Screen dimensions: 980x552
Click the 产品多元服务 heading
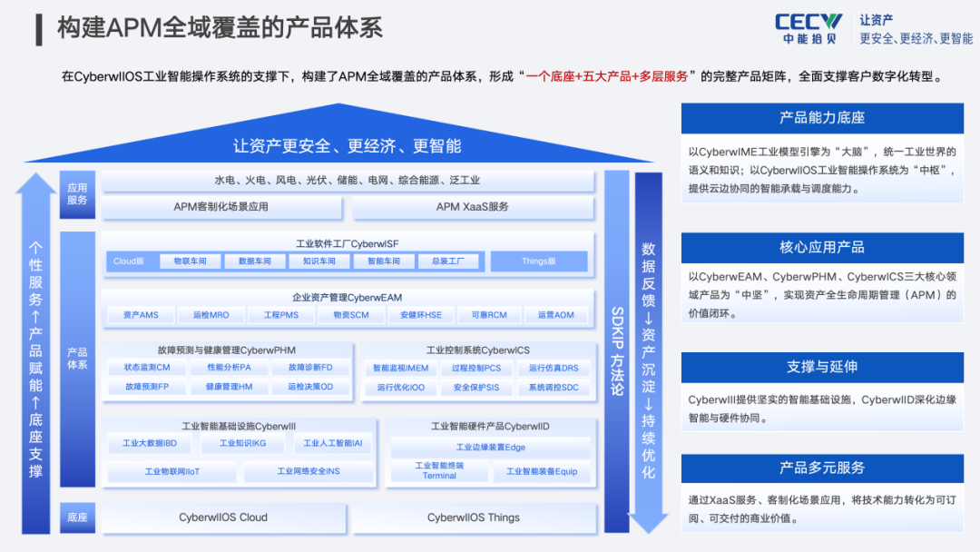coord(822,468)
